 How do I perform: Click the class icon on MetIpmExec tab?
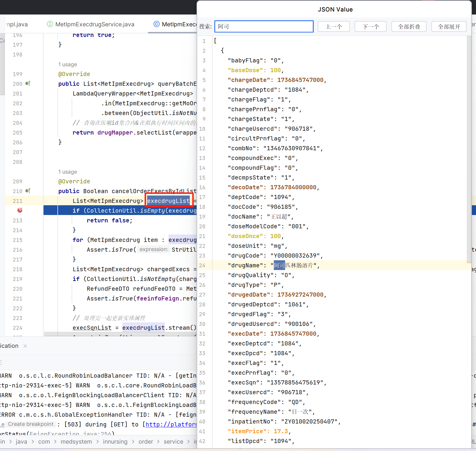tap(157, 24)
